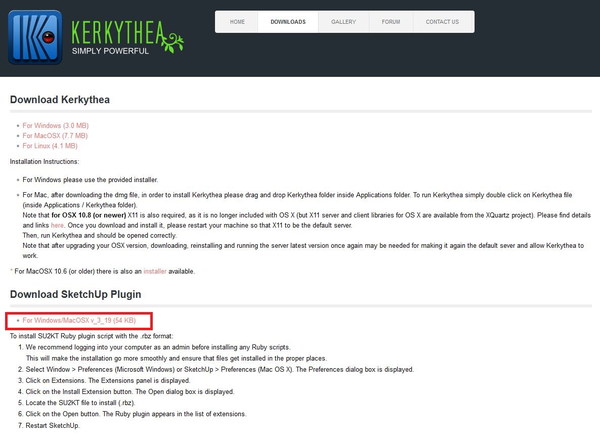Select the DOWNLOADS navigation tab
Image resolution: width=600 pixels, height=441 pixels.
[x=288, y=21]
